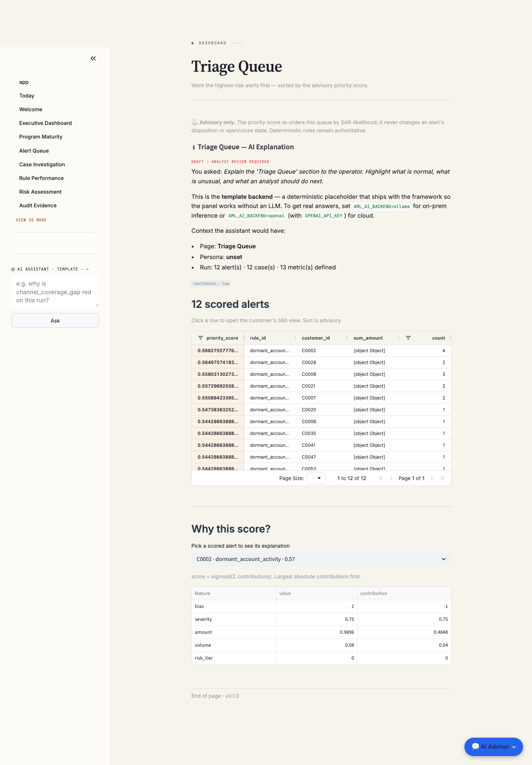This screenshot has height=765, width=532.
Task: Sort table by rule_id column header
Action: pos(258,338)
